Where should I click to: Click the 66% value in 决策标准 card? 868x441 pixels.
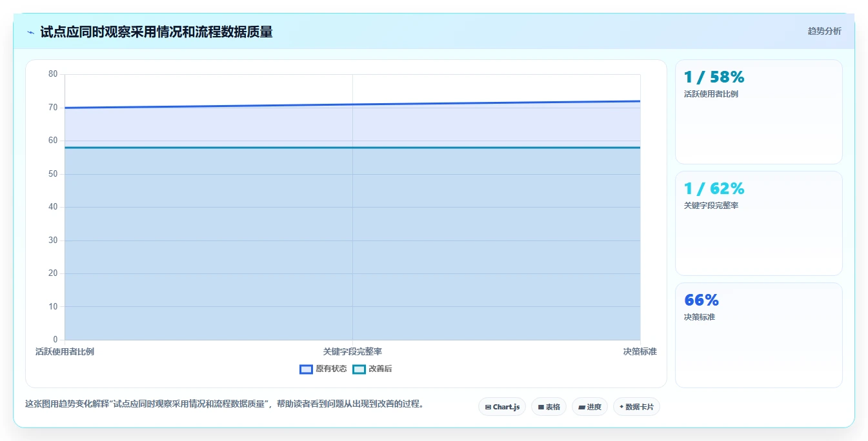coord(701,300)
